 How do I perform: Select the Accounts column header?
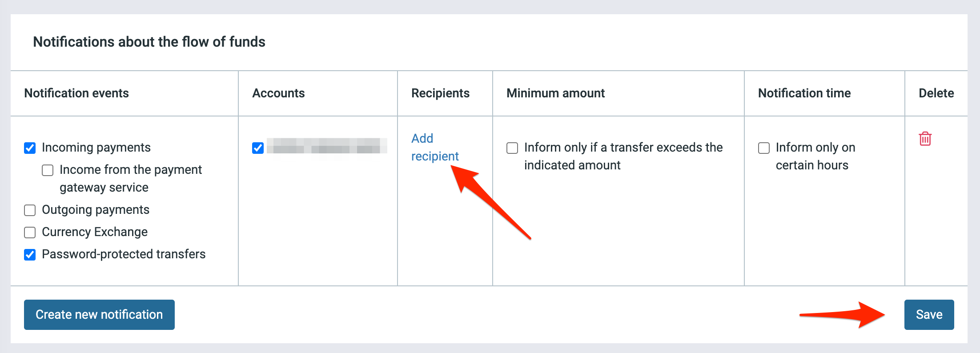[x=278, y=93]
